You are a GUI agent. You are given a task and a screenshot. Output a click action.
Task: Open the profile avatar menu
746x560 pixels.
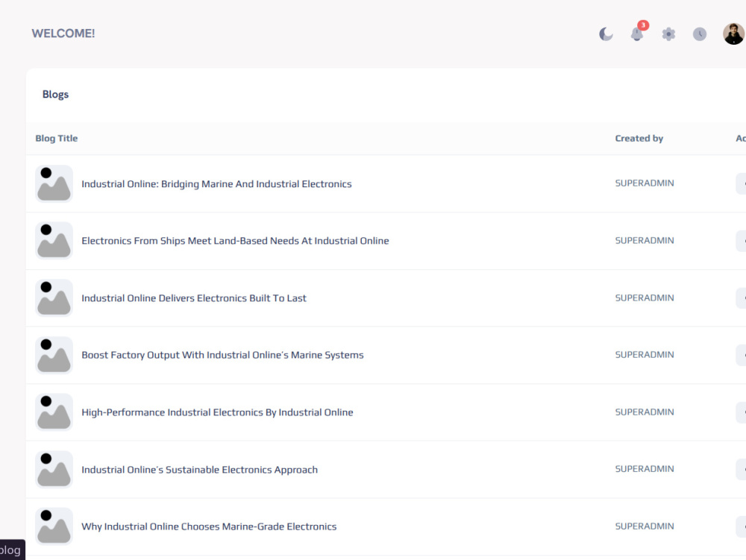point(732,34)
